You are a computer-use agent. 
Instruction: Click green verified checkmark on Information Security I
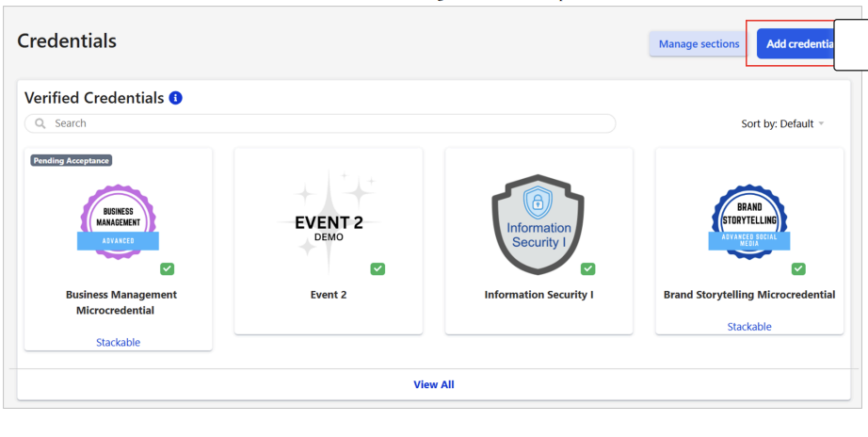tap(588, 269)
